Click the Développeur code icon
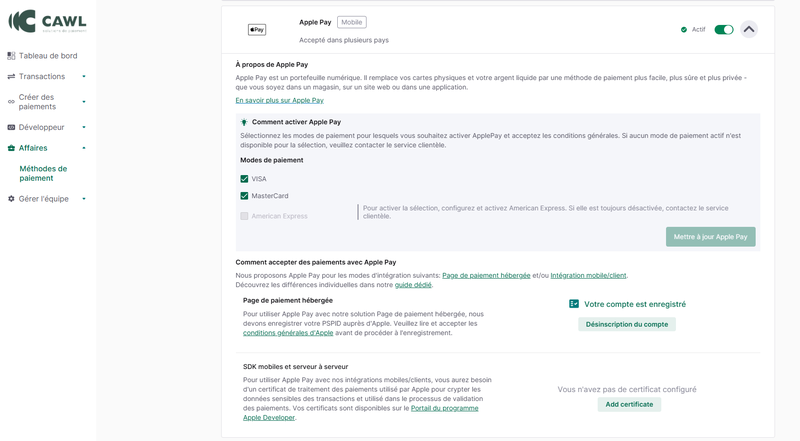This screenshot has height=441, width=800. [x=11, y=127]
